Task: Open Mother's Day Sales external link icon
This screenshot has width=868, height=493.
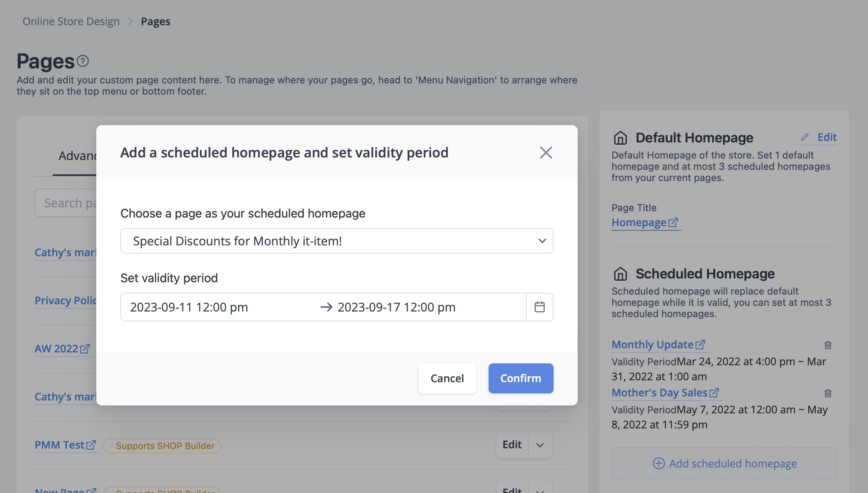Action: [x=714, y=393]
